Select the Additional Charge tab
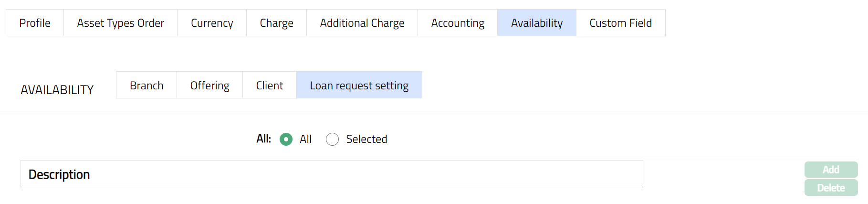The height and width of the screenshot is (204, 868). coord(362,23)
